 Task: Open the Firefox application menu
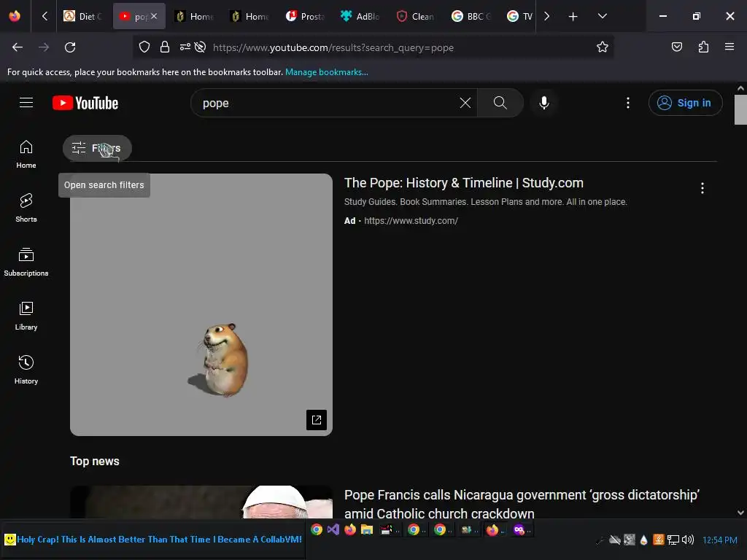[x=729, y=47]
